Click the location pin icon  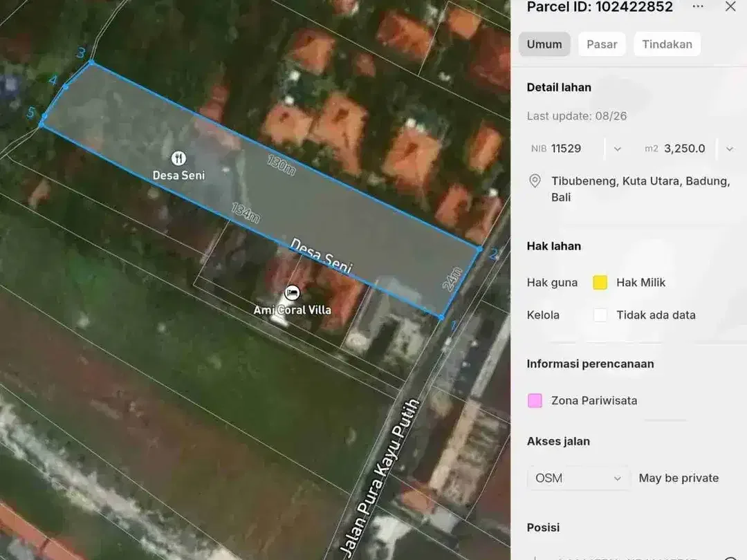(x=535, y=181)
